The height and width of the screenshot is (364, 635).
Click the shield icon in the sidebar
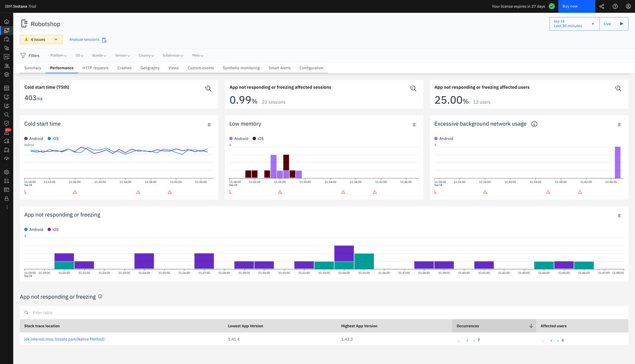tap(6, 123)
